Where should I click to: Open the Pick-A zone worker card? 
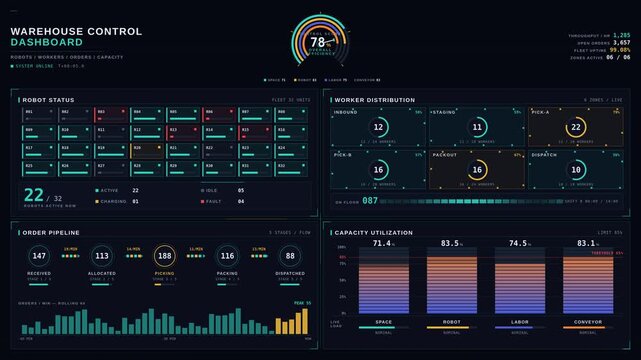[576, 127]
